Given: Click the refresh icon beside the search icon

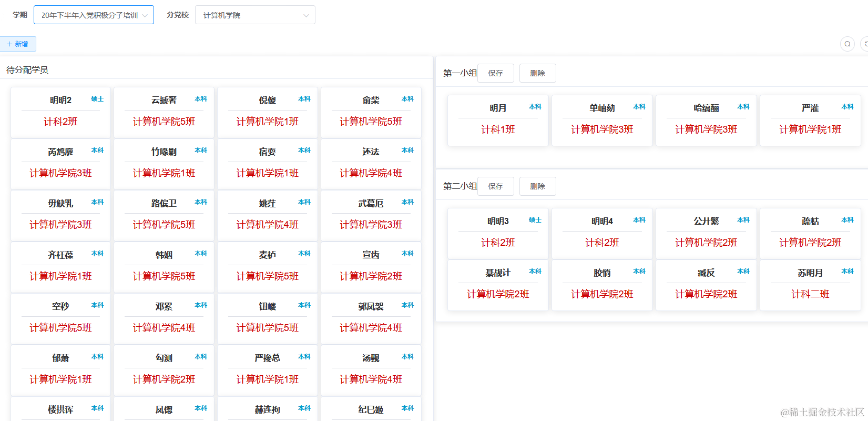Looking at the screenshot, I should [865, 44].
